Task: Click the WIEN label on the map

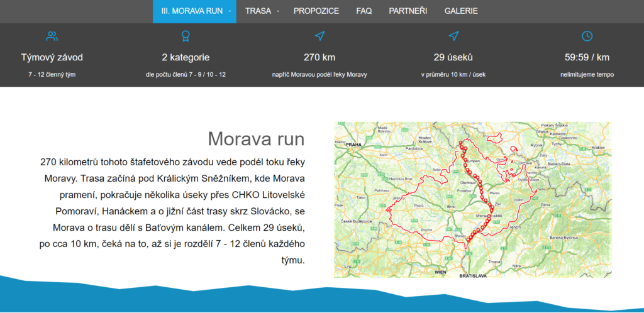Action: coord(440,272)
